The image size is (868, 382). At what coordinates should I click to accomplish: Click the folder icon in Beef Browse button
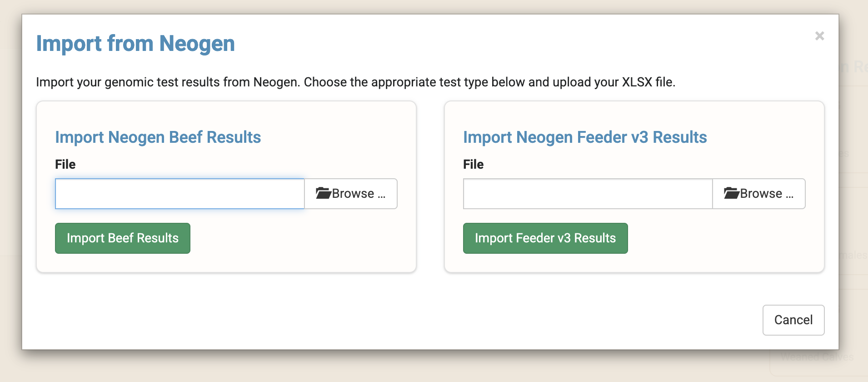click(323, 193)
